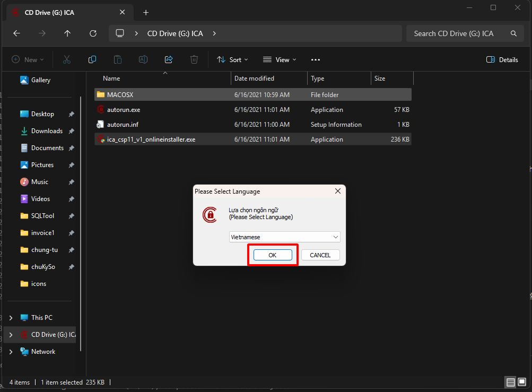Screen dimensions: 532x392
Task: Open SQLTool folder in sidebar
Action: (42, 216)
